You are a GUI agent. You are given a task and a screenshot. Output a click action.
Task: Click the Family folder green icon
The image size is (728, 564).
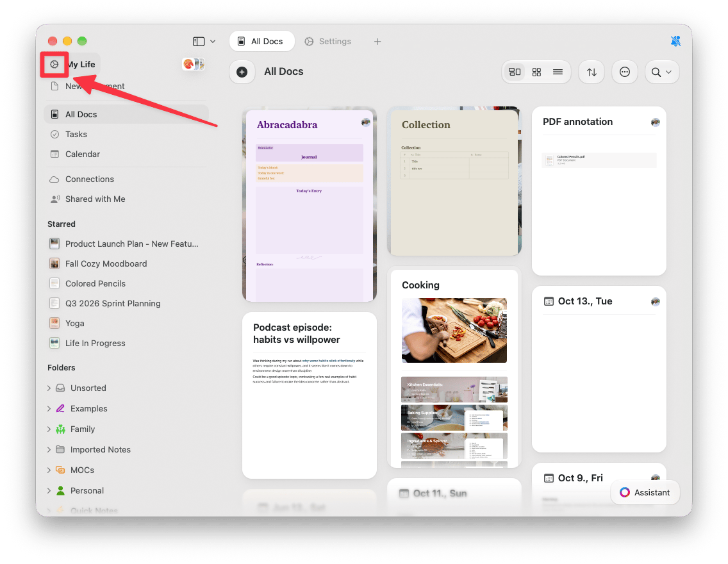(60, 429)
